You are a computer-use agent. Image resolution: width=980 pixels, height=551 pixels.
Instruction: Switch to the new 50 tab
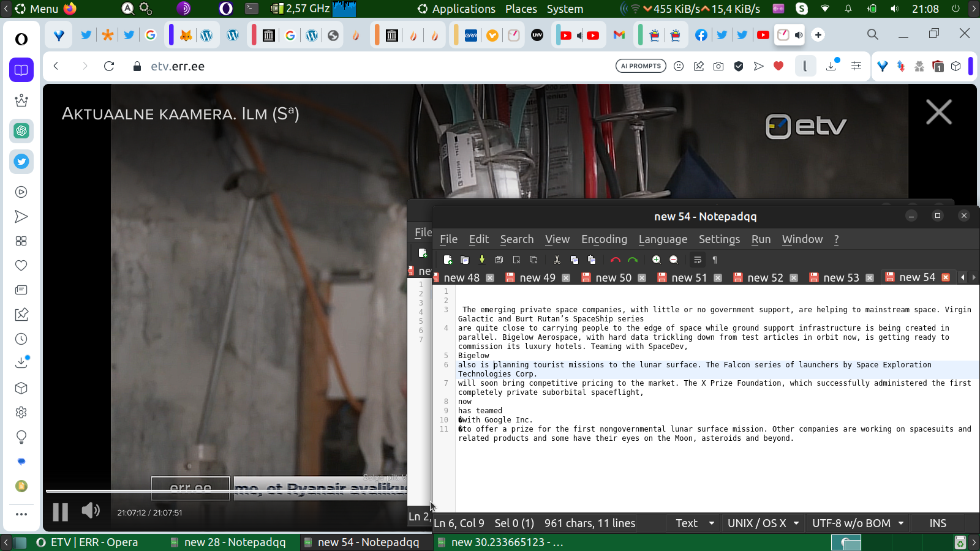(x=613, y=278)
